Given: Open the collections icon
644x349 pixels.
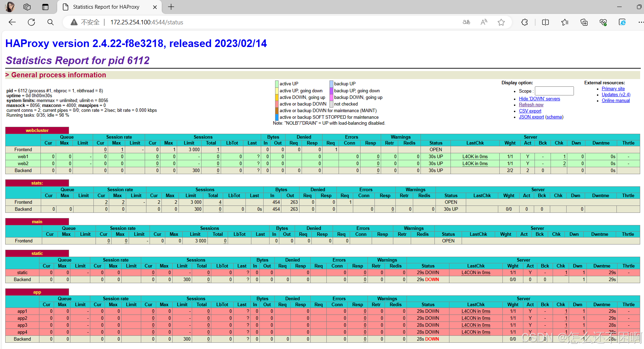Looking at the screenshot, I should (584, 22).
